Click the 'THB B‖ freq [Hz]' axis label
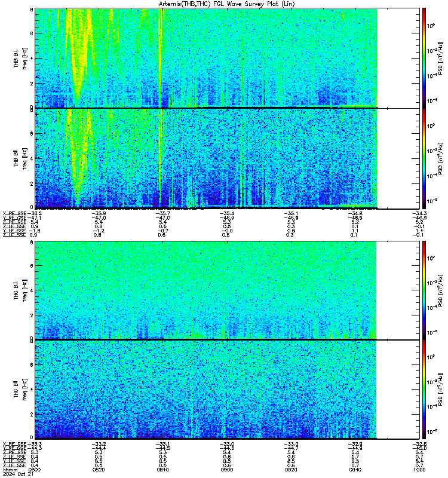Image resolution: width=448 pixels, height=478 pixels. 20,158
